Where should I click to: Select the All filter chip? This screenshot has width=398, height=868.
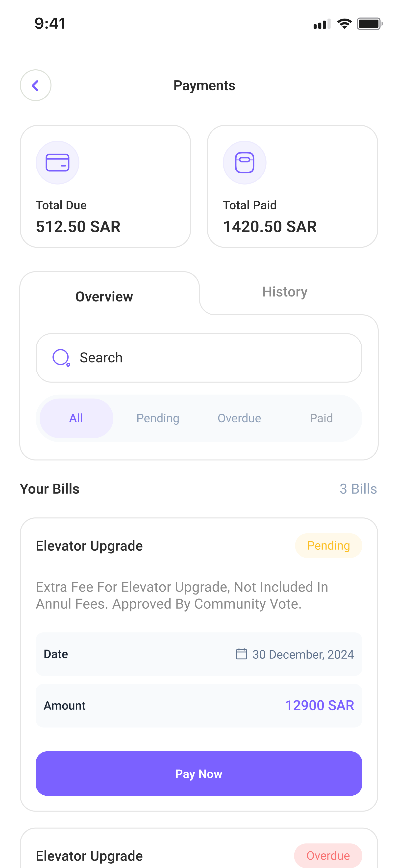click(x=76, y=418)
